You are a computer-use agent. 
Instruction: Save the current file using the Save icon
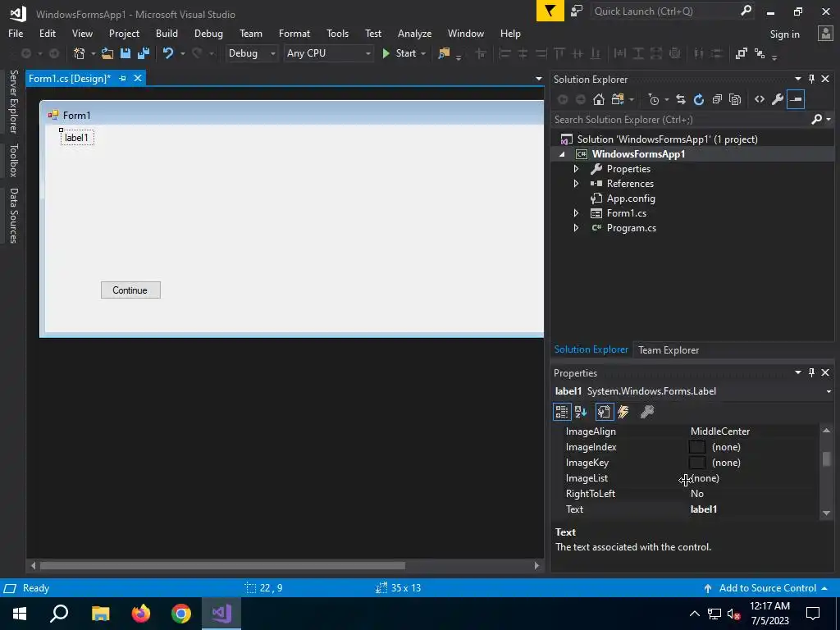point(126,53)
